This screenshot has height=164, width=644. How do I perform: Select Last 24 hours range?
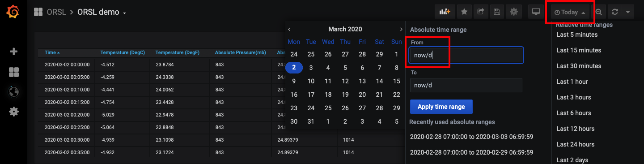click(576, 144)
